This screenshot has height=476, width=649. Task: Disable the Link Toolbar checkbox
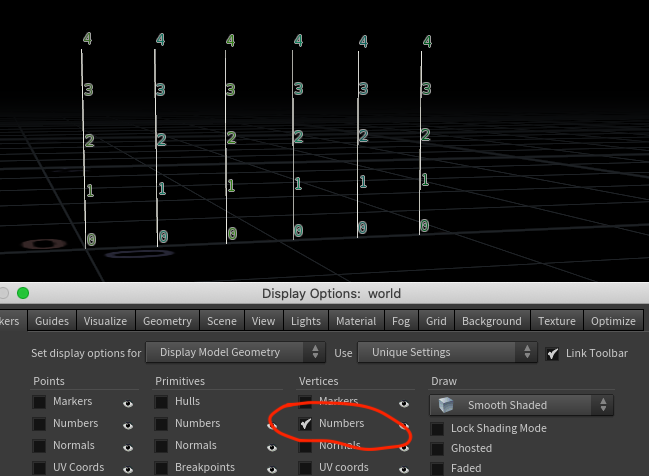[x=553, y=353]
